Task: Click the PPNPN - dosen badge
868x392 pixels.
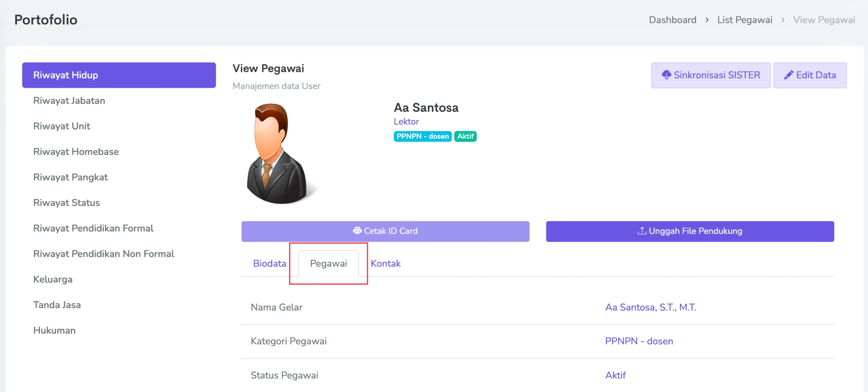Action: 422,136
